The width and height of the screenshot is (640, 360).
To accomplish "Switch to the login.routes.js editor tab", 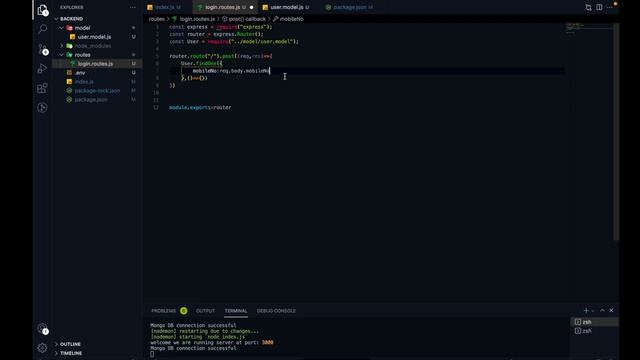I will [x=222, y=7].
